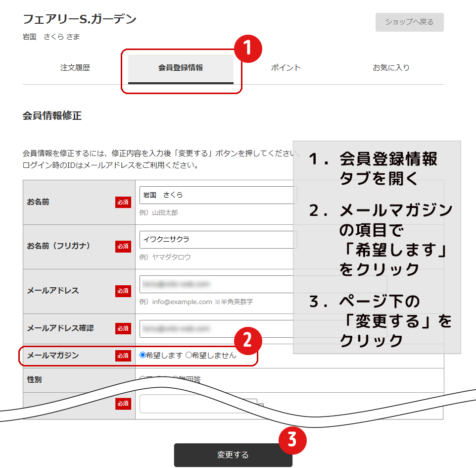
Task: Go to the お気に入り tab
Action: [391, 68]
